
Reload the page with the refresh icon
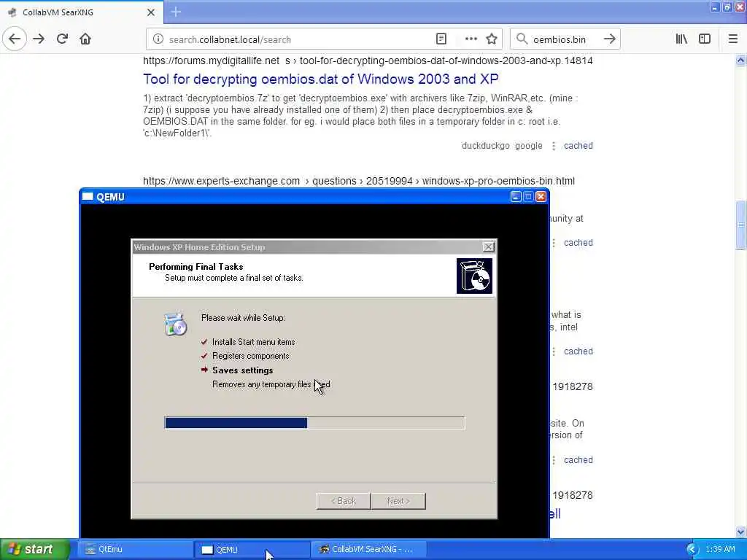click(x=62, y=39)
